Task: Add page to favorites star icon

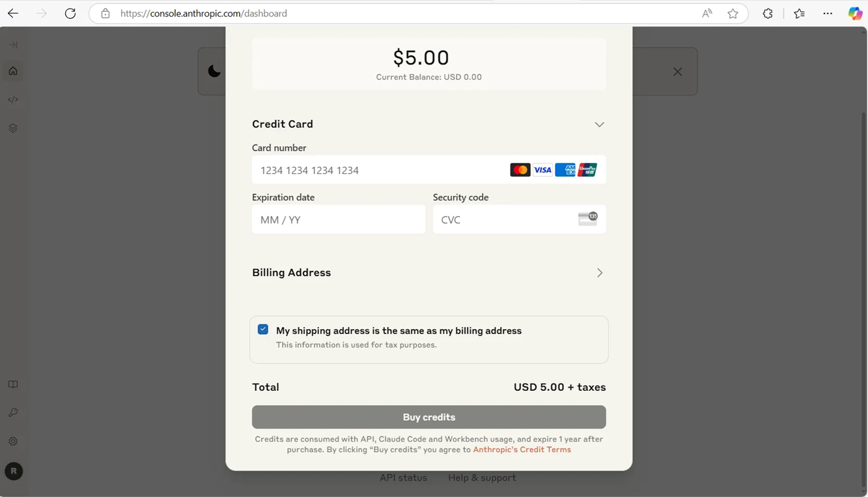Action: click(x=733, y=14)
